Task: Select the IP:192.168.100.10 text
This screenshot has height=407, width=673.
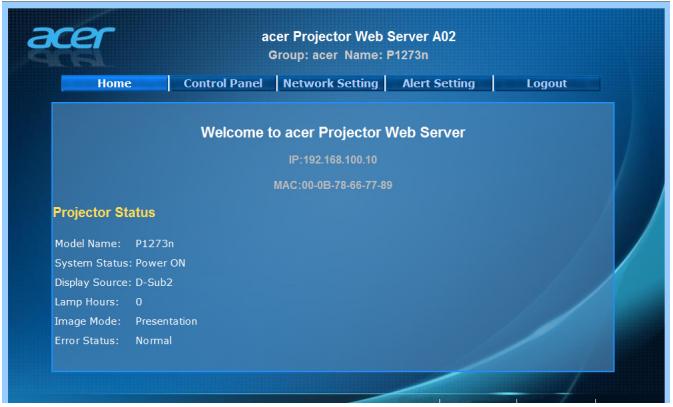Action: 333,160
